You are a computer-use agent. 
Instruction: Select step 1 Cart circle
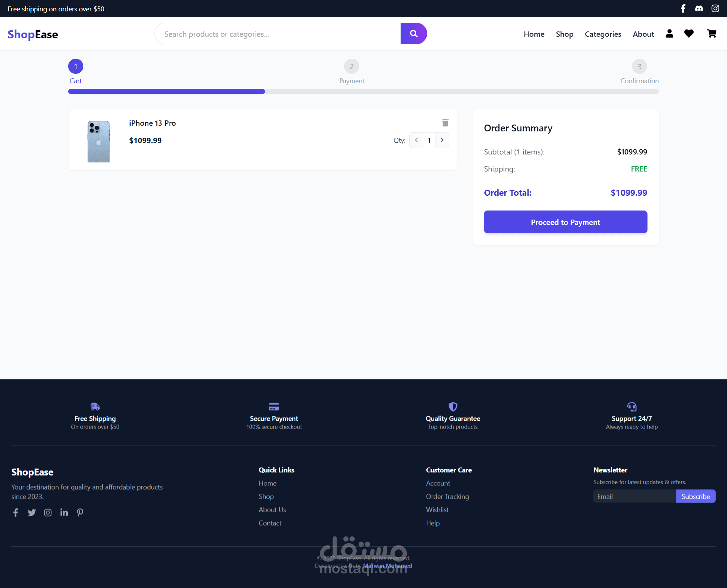(76, 67)
